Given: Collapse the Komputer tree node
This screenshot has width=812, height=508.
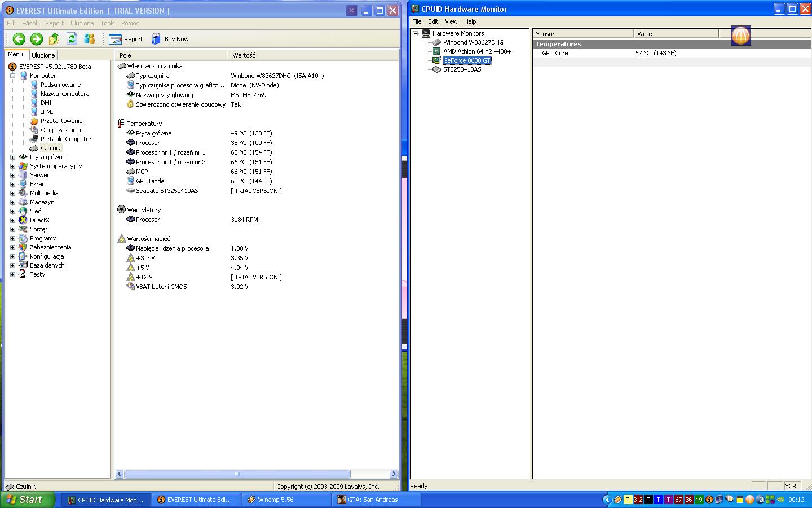Looking at the screenshot, I should (13, 76).
